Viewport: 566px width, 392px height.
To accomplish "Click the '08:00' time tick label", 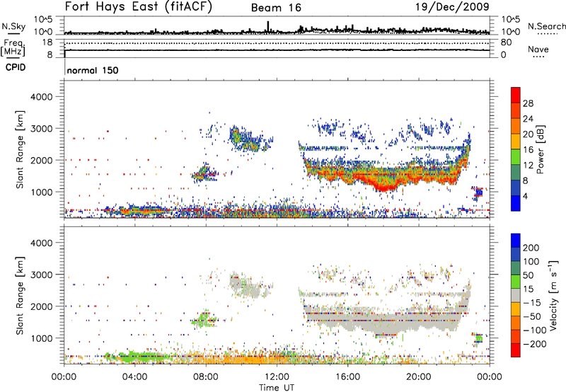I will pos(206,377).
